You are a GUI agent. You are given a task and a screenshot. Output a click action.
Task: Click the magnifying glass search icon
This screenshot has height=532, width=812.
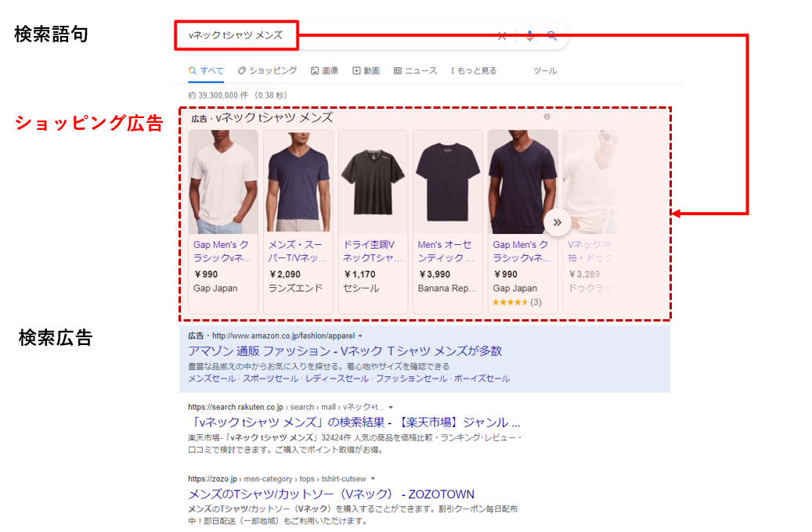[552, 36]
